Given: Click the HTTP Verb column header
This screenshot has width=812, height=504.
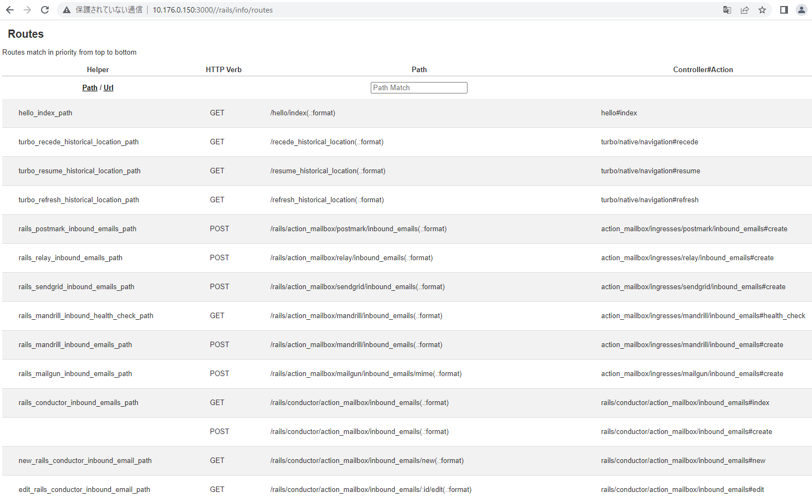Looking at the screenshot, I should pos(224,69).
